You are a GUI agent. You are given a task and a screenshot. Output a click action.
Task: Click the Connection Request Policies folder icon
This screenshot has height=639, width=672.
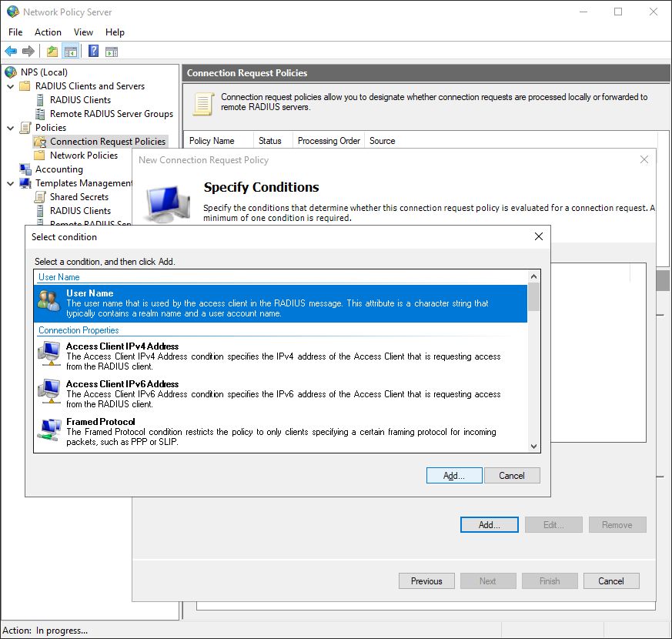click(40, 142)
